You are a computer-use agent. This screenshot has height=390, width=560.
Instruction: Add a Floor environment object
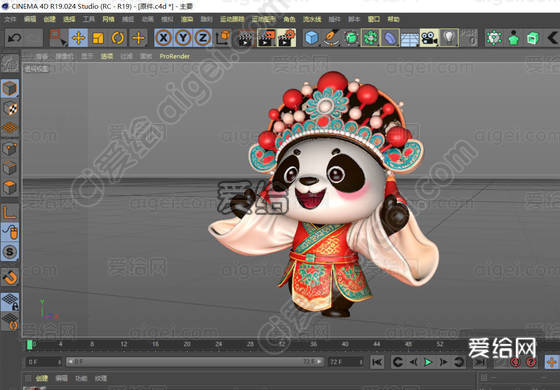410,38
